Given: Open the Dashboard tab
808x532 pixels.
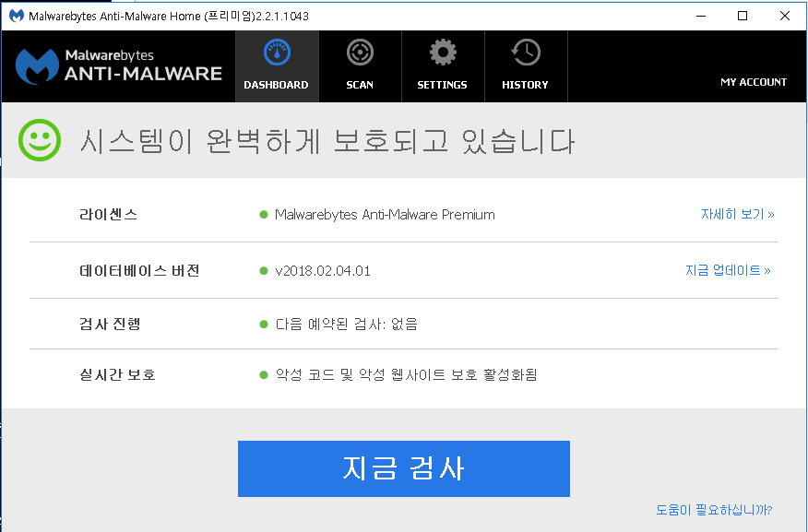Looking at the screenshot, I should 277,66.
